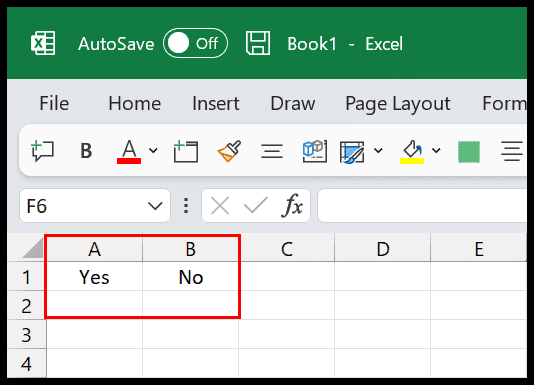Switch to the Page Layout tab
Screen dimensions: 534x385
tap(398, 104)
